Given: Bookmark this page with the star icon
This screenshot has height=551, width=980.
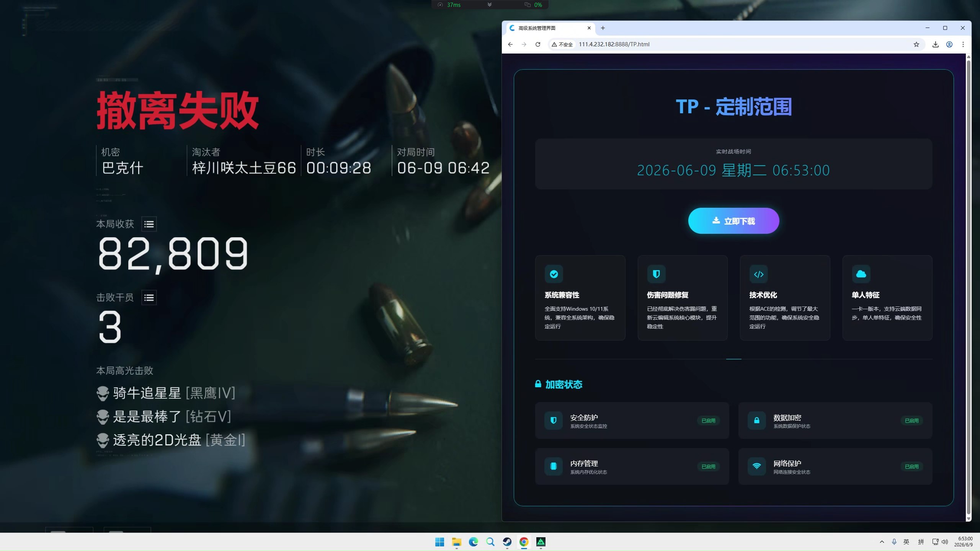Looking at the screenshot, I should (x=916, y=44).
